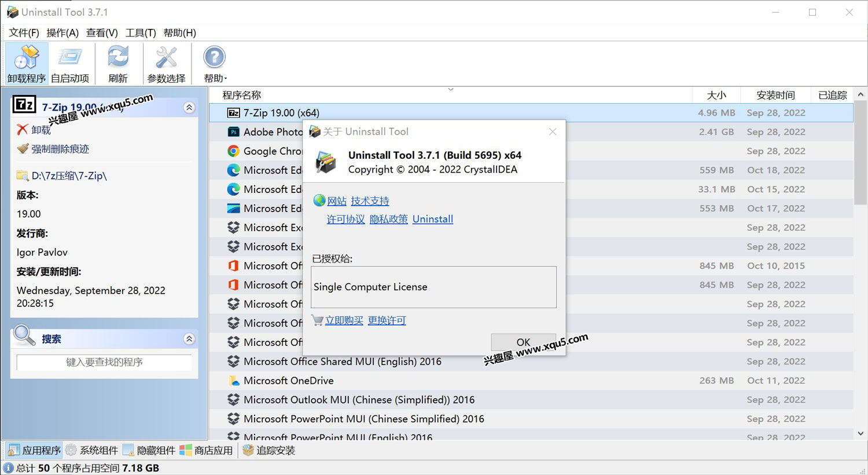
Task: Click the 立即购买 buy now link
Action: click(x=344, y=320)
